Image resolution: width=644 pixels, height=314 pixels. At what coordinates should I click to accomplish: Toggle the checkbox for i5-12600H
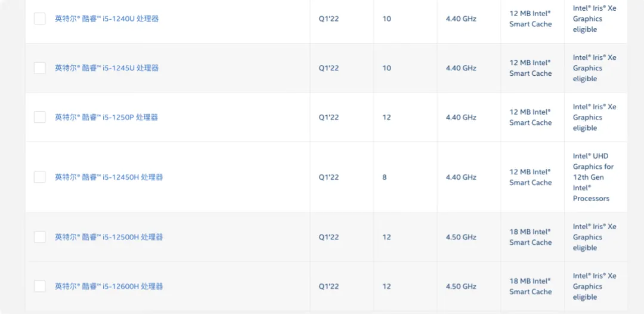tap(40, 287)
